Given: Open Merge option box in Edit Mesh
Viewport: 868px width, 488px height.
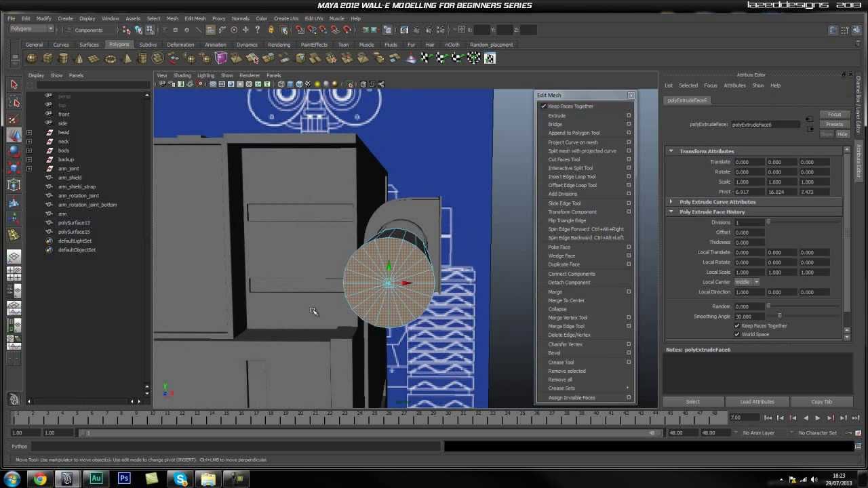Looking at the screenshot, I should (629, 291).
